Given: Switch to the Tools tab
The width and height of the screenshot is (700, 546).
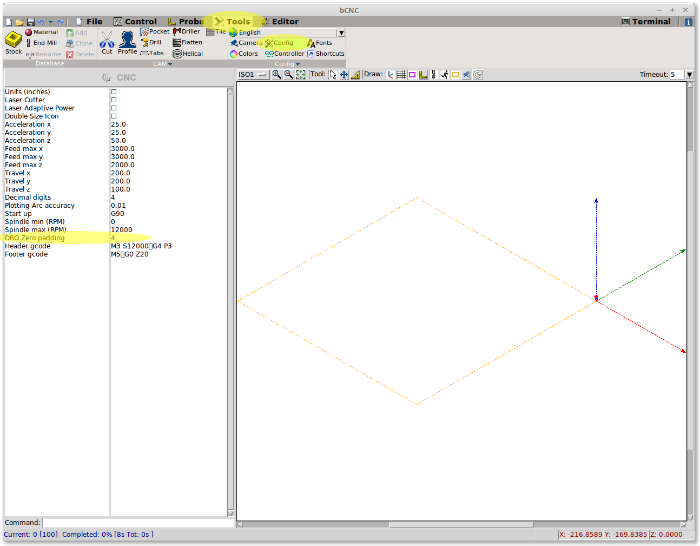Looking at the screenshot, I should (232, 21).
